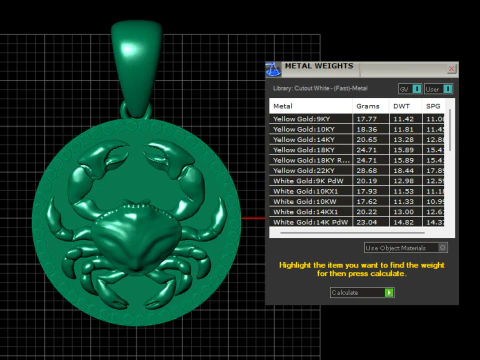This screenshot has height=360, width=480.
Task: Click the 13.00 DWT cell
Action: pos(405,212)
